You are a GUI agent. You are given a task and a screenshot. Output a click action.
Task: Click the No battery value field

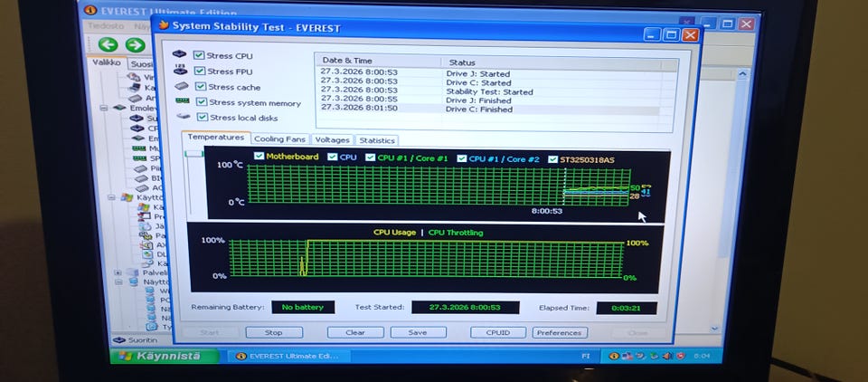point(303,307)
